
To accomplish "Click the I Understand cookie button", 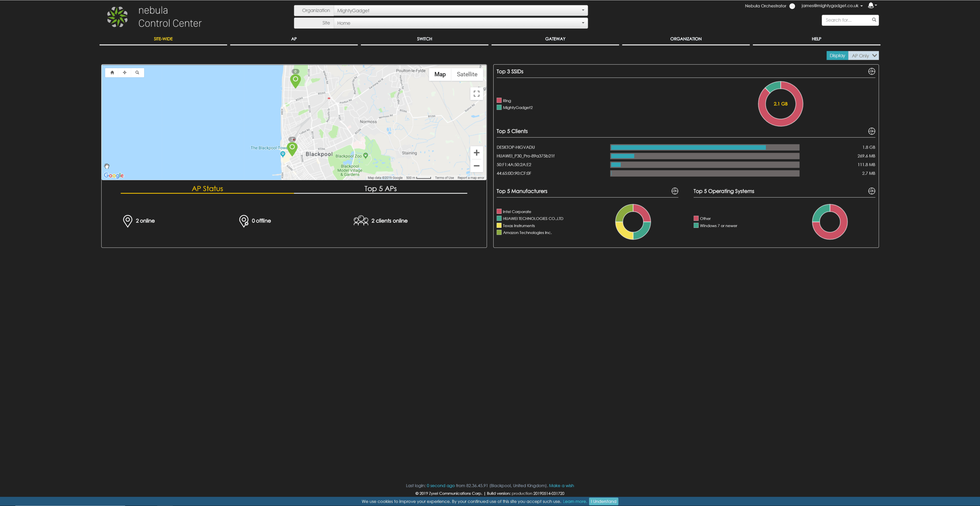I will point(604,501).
